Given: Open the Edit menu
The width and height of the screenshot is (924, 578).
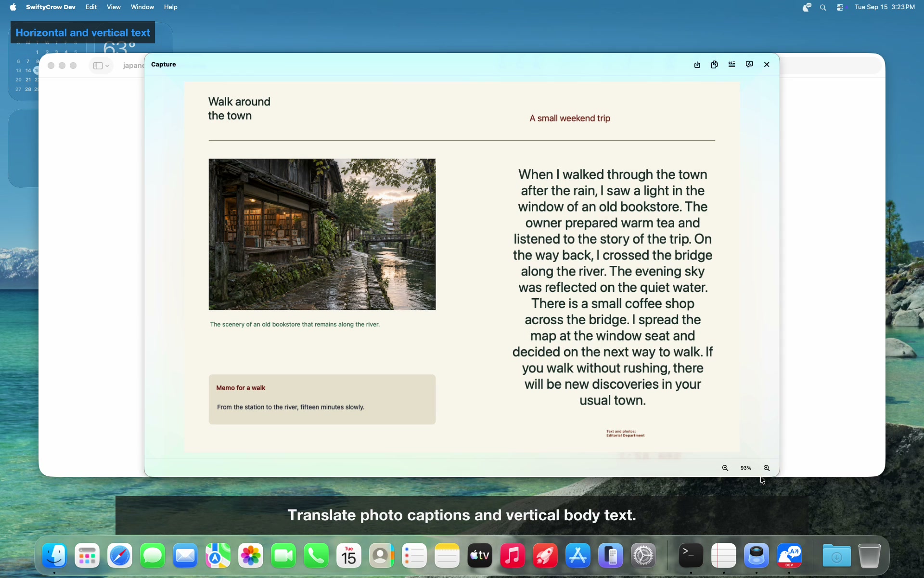Looking at the screenshot, I should point(91,7).
